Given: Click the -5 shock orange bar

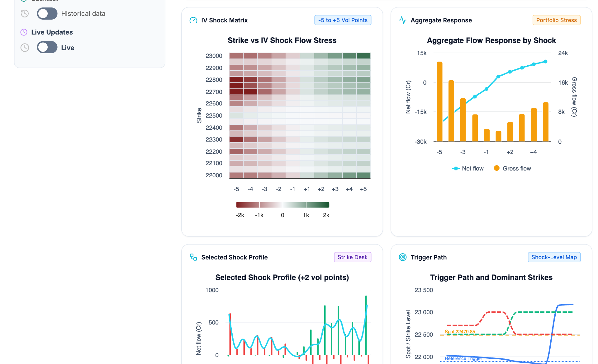Looking at the screenshot, I should pos(439,101).
